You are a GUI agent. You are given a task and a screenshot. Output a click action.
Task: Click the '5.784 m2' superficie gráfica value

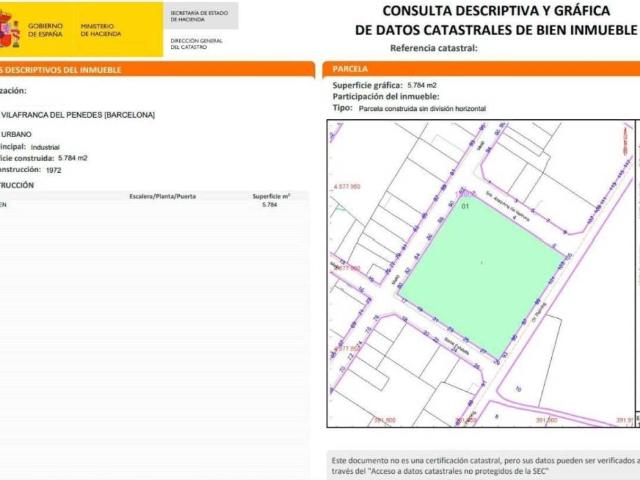[x=422, y=85]
